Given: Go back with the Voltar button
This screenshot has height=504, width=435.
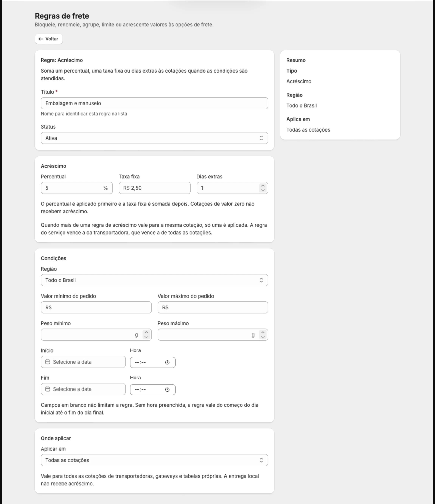Looking at the screenshot, I should point(49,39).
